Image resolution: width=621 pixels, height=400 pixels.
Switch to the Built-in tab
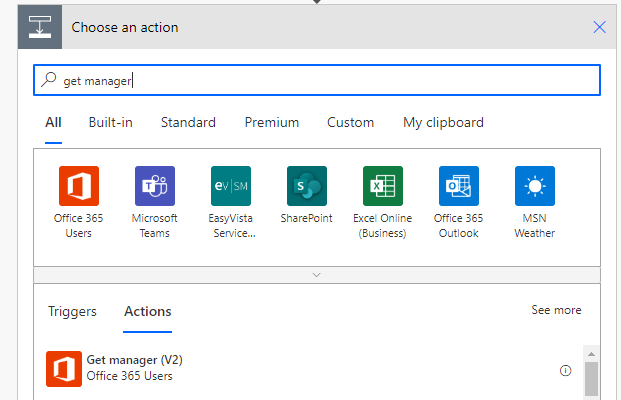pos(110,122)
